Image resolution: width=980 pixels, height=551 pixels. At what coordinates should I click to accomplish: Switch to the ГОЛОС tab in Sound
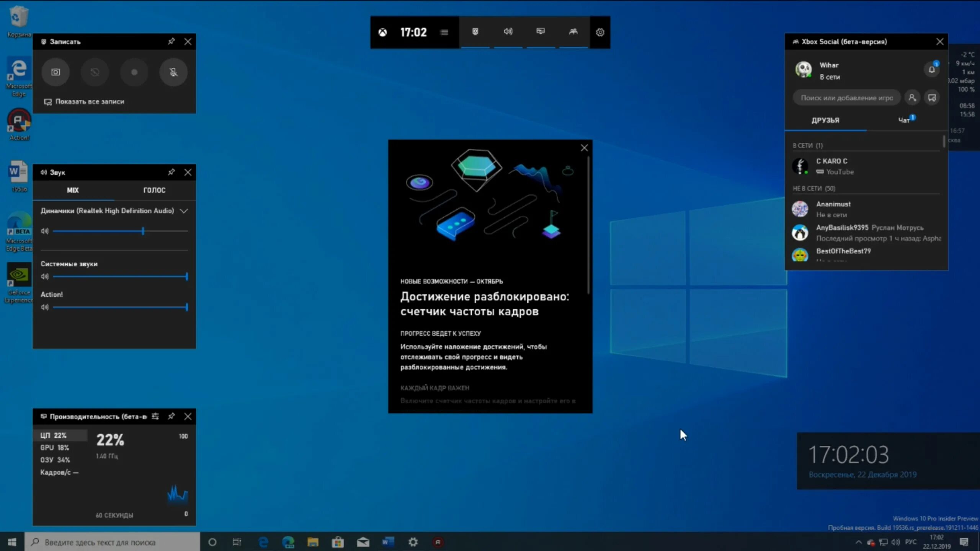pos(155,190)
